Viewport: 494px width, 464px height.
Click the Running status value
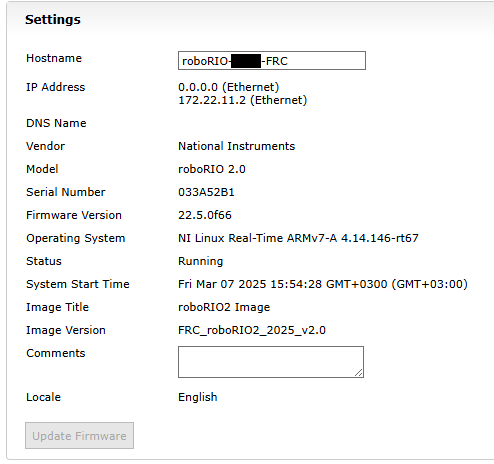coord(201,261)
